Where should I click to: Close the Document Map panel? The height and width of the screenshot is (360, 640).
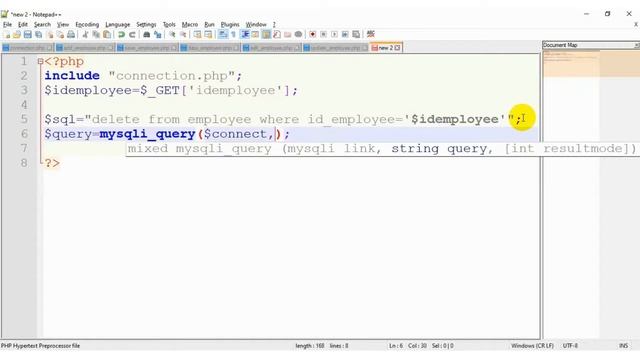(x=637, y=45)
